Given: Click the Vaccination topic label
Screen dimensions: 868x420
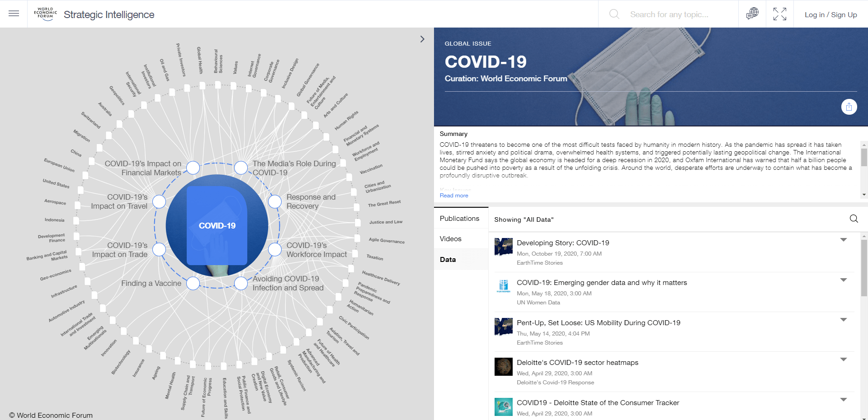Looking at the screenshot, I should click(371, 169).
